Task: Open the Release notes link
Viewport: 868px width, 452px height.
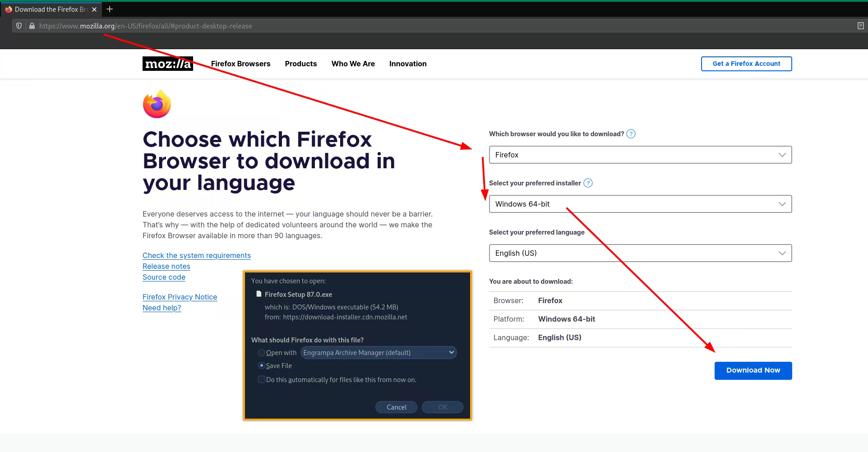Action: [166, 266]
